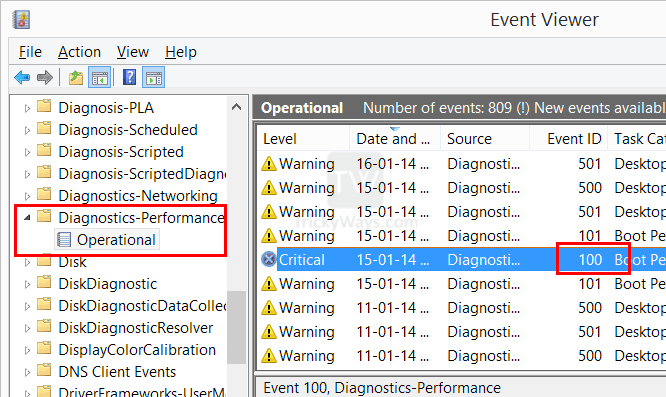This screenshot has width=666, height=397.
Task: Open the View menu
Action: pos(133,52)
